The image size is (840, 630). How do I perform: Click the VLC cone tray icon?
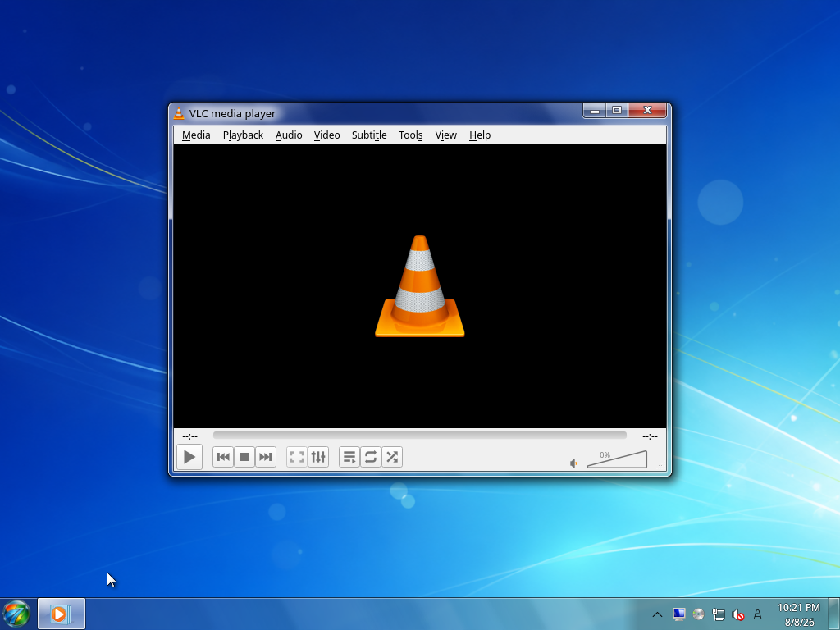pyautogui.click(x=757, y=614)
